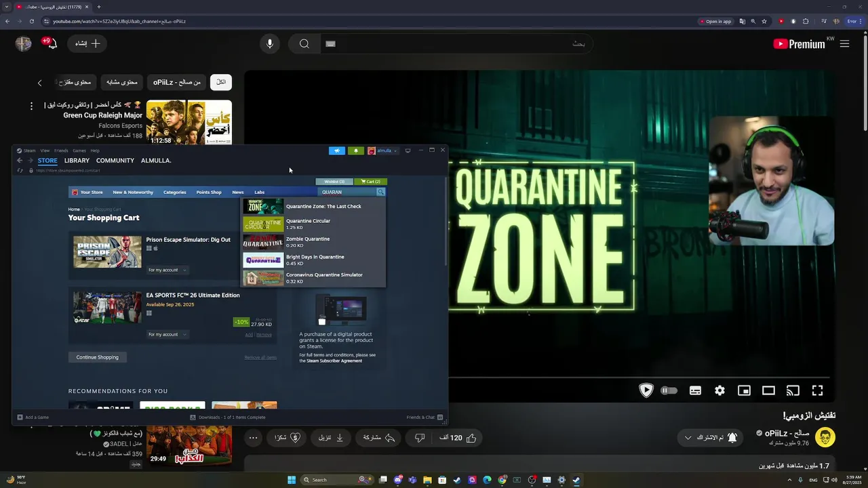
Task: Bookmark this page with Chrome star
Action: (764, 21)
